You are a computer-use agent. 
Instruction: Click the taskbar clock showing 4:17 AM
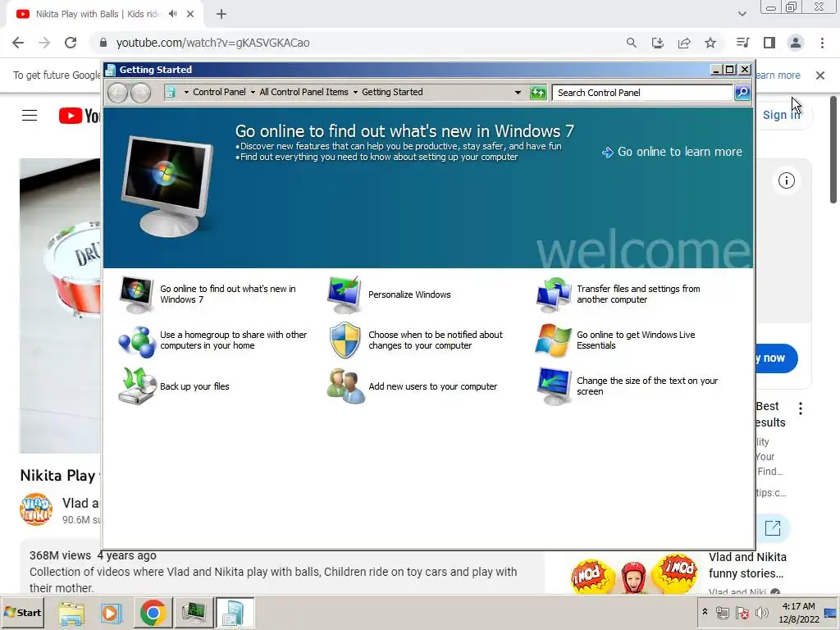[x=799, y=613]
